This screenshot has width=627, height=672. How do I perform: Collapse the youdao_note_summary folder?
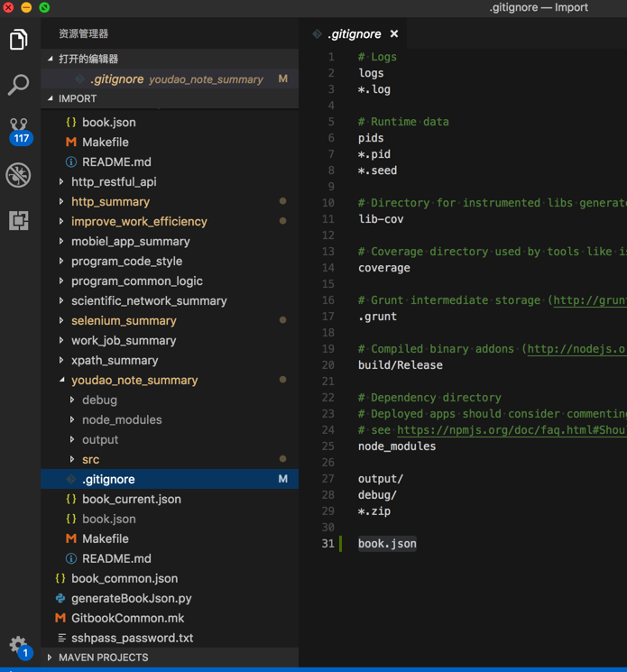(134, 380)
